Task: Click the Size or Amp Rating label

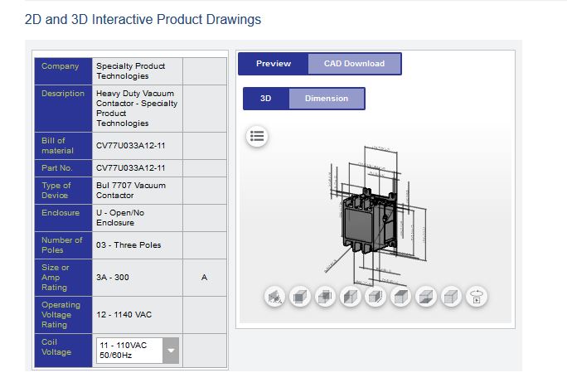Action: (x=63, y=278)
